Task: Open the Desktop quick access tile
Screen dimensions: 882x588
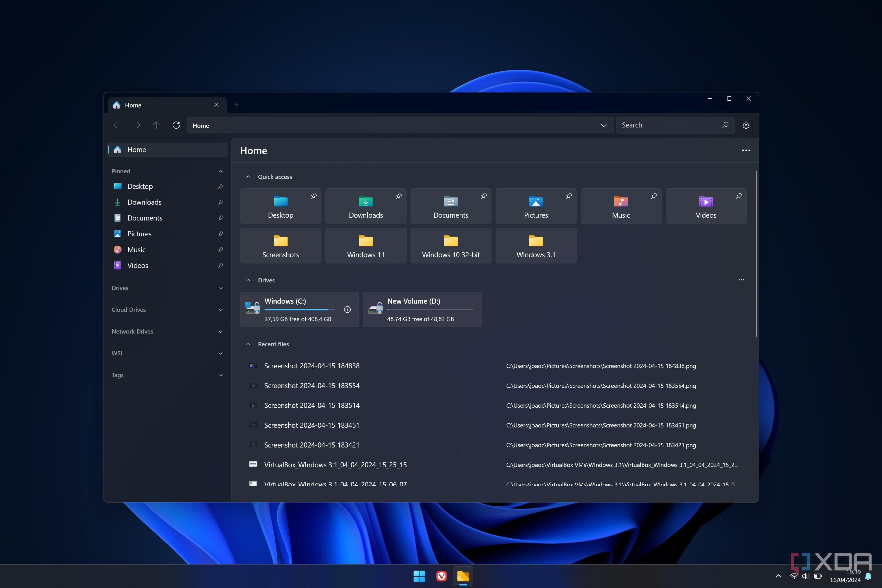Action: (x=280, y=206)
